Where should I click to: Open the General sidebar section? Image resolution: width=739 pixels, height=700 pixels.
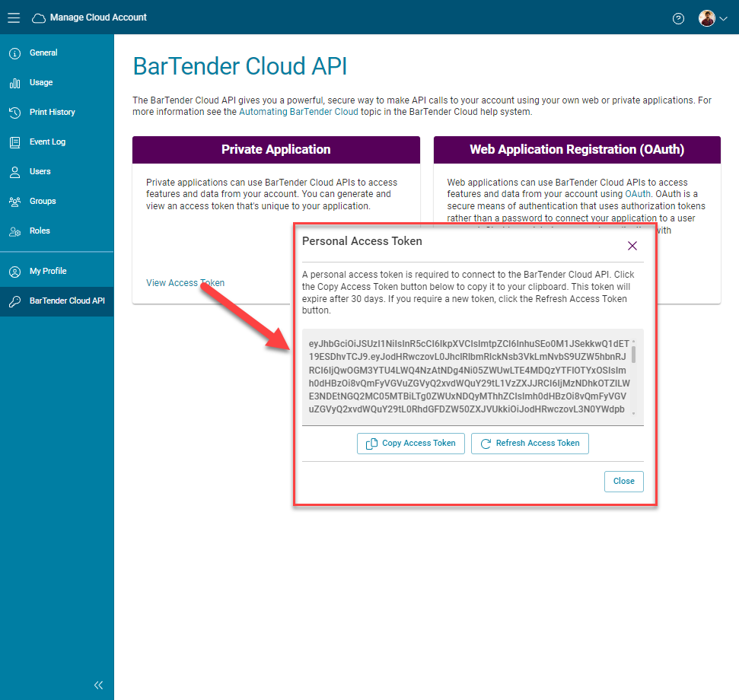click(56, 52)
